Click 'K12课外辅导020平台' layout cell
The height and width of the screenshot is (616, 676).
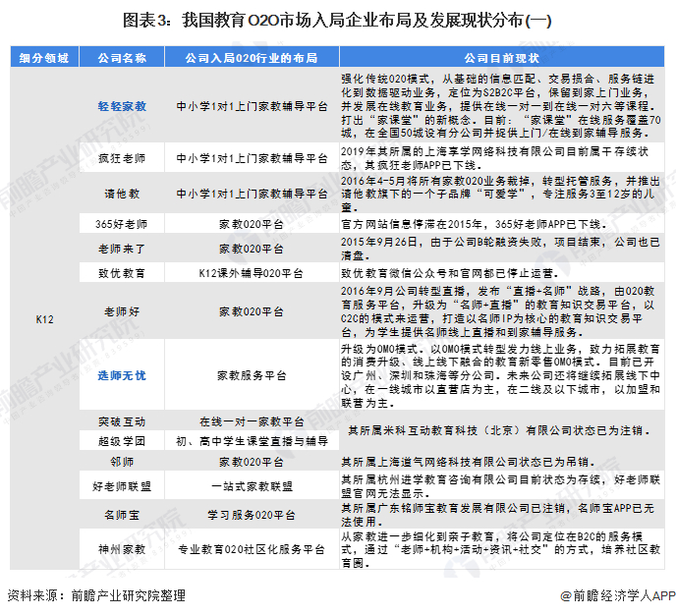[x=252, y=273]
